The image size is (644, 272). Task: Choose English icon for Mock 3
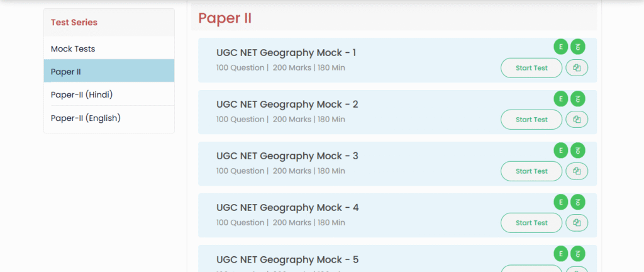[x=560, y=150]
